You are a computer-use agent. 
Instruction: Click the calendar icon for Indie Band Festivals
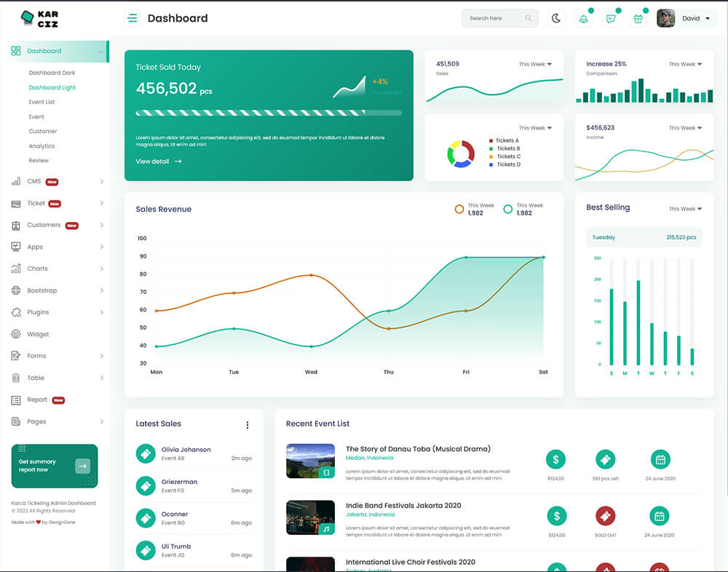pyautogui.click(x=660, y=516)
